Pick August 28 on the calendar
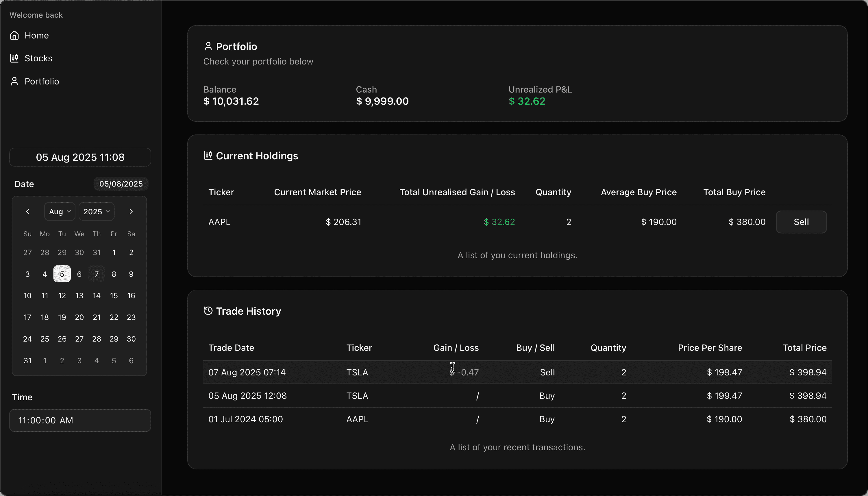The image size is (868, 496). (97, 339)
